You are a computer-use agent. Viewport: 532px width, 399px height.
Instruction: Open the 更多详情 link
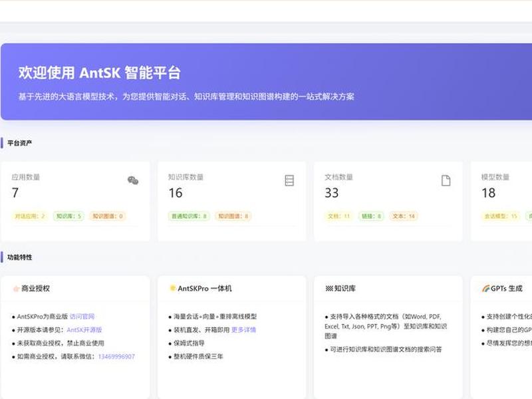click(x=243, y=330)
